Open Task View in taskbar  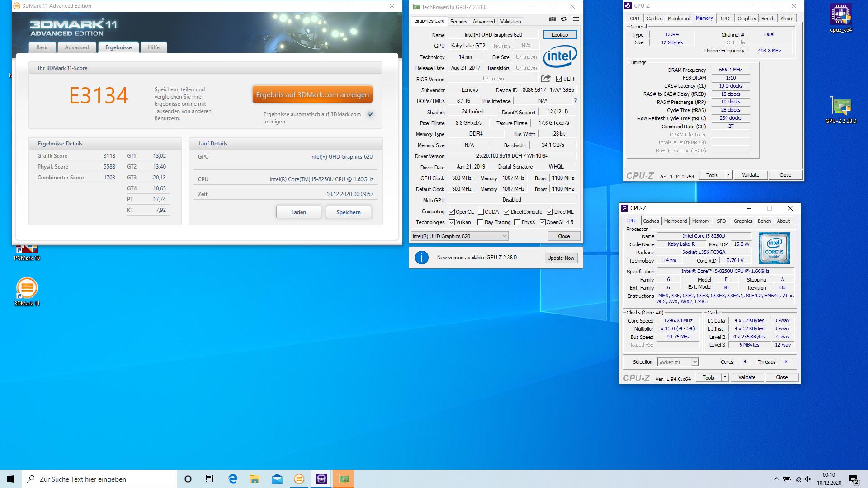point(210,479)
